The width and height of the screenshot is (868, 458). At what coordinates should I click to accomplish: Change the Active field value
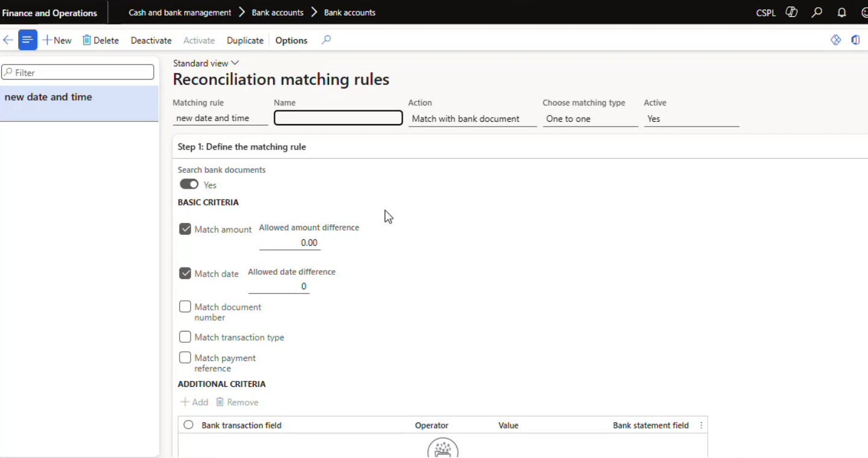691,119
